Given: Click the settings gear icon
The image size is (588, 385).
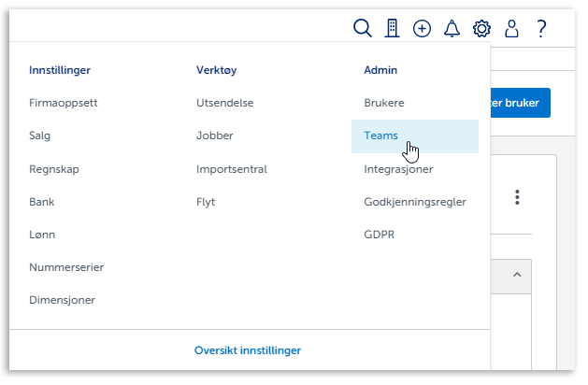Looking at the screenshot, I should [x=481, y=29].
